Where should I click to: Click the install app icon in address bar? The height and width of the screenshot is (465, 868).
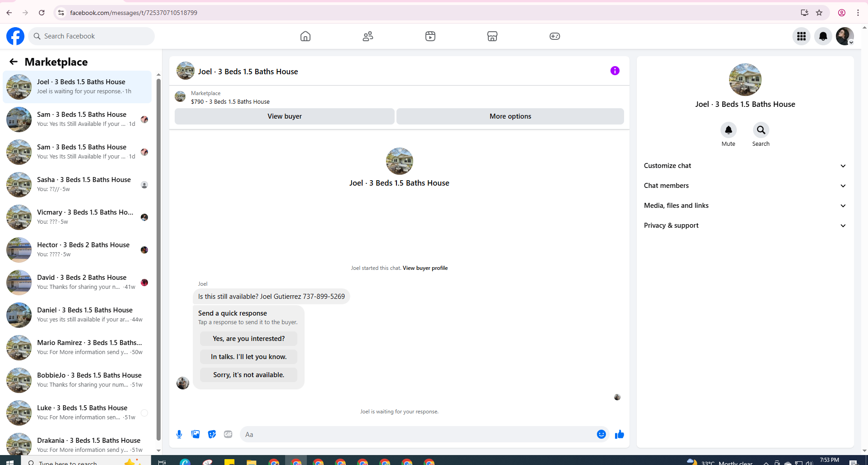[805, 13]
